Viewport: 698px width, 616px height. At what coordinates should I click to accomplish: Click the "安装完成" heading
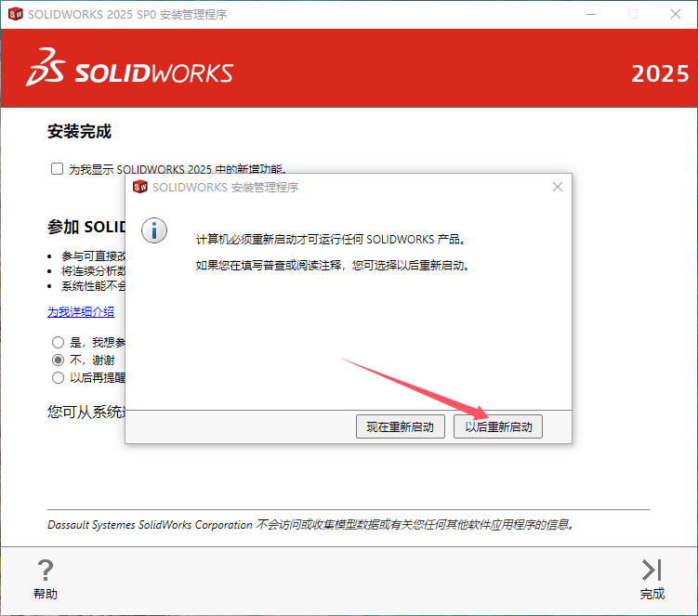79,132
